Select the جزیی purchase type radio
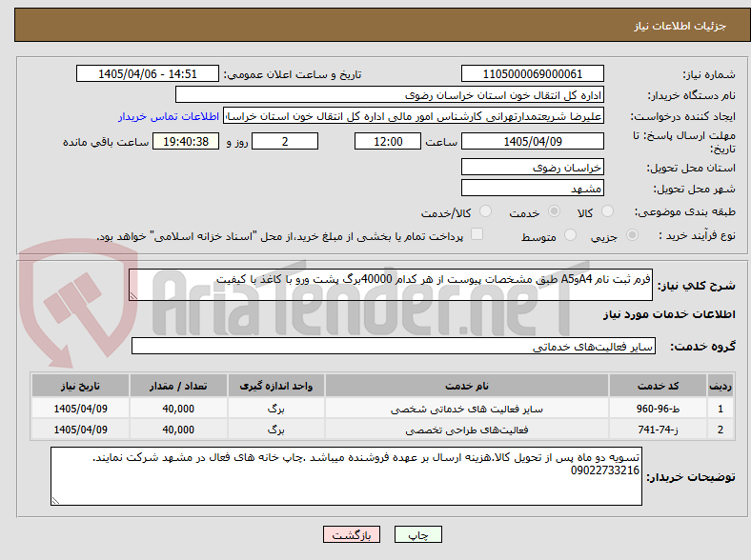Viewport: 751px width, 560px height. tap(632, 235)
